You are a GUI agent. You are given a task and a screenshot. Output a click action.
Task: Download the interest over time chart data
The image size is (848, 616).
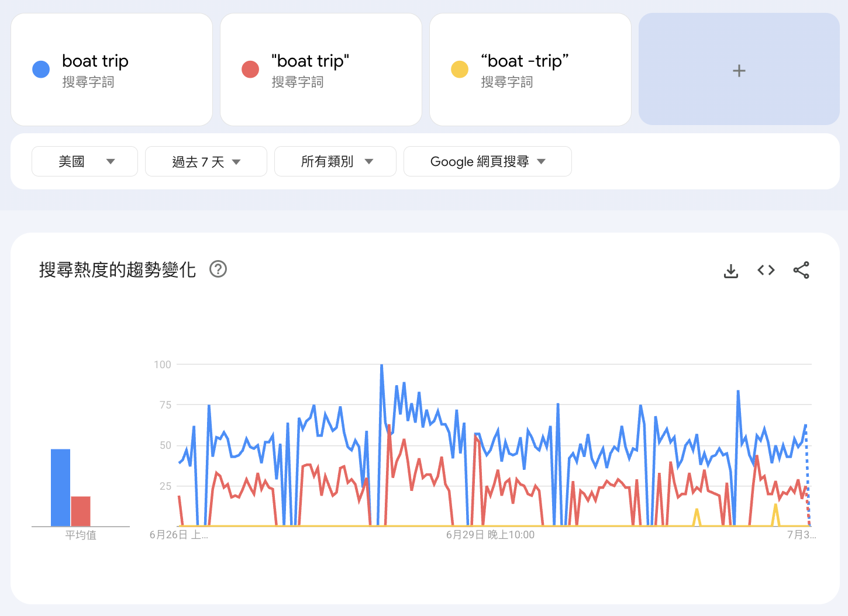[731, 271]
